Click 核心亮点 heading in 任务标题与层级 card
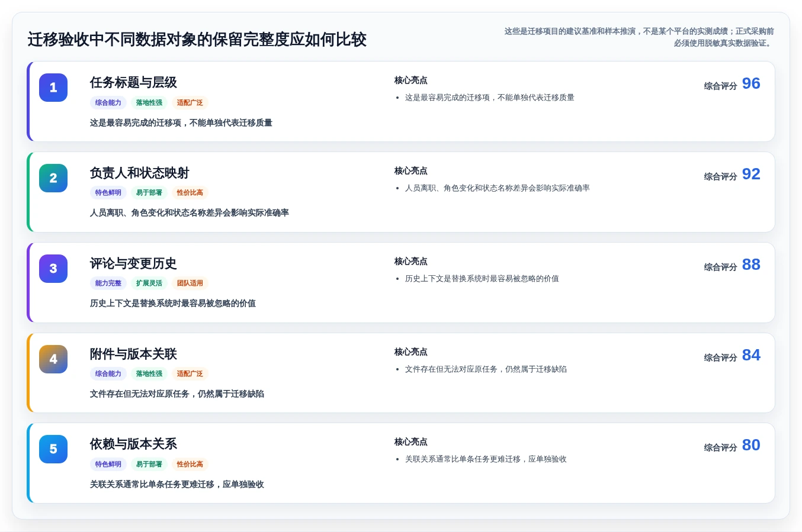Screen dimensions: 802x532 click(x=411, y=80)
